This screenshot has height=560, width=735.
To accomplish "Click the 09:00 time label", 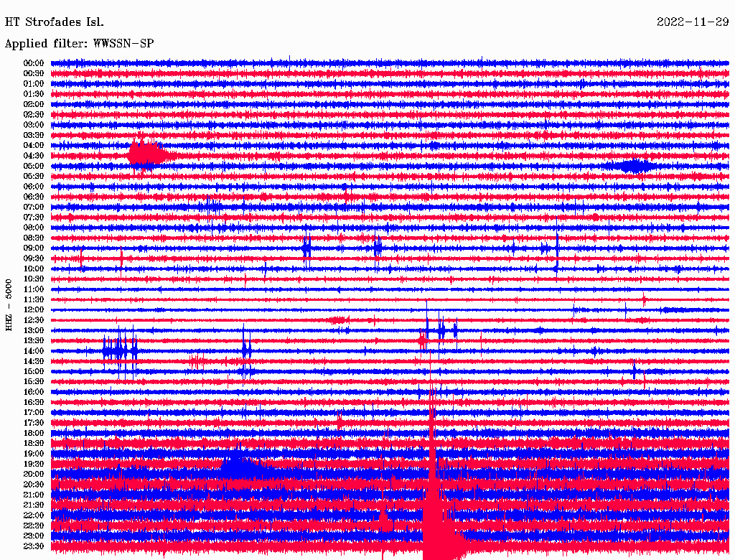I will click(x=34, y=248).
